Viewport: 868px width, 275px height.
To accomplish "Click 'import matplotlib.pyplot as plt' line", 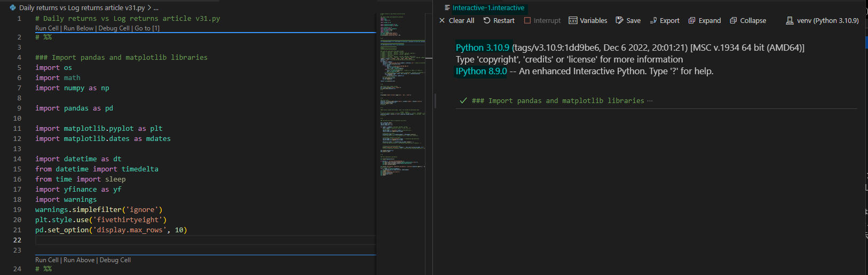I will [99, 129].
